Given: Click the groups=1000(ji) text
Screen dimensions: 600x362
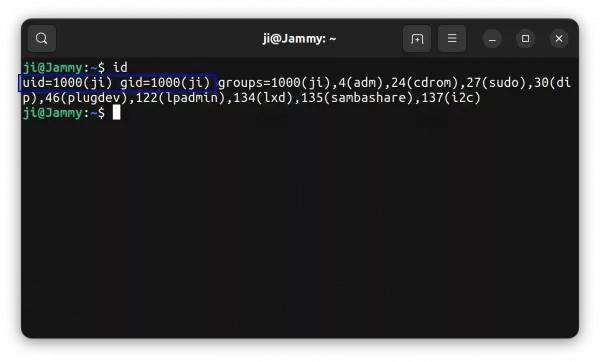Looking at the screenshot, I should (x=274, y=83).
